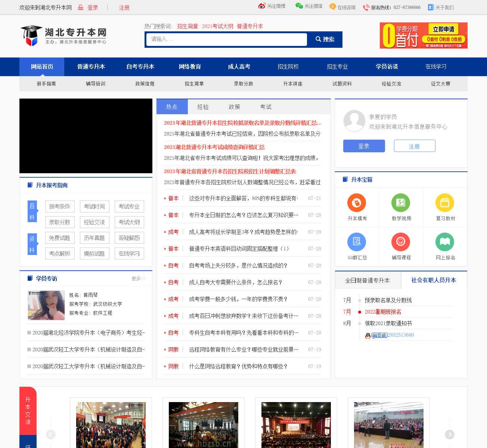
Task: Click the 网上报名 online registration icon
Action: click(445, 242)
